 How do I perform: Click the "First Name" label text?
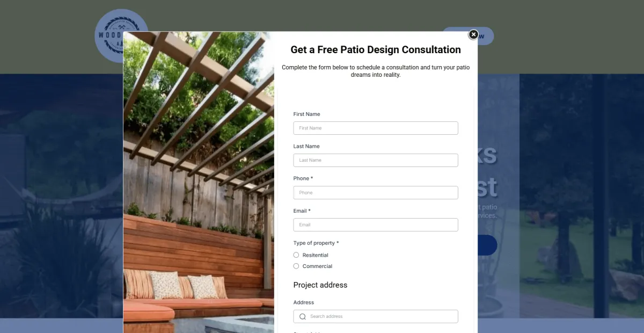(x=306, y=114)
